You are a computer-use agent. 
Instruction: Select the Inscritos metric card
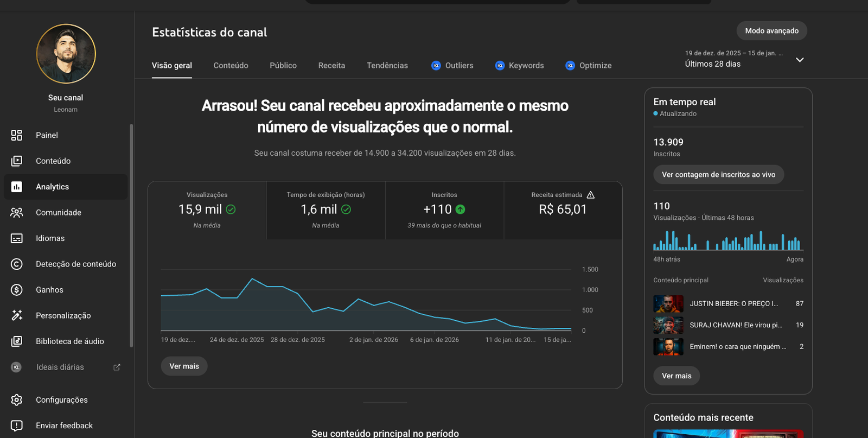pyautogui.click(x=445, y=210)
